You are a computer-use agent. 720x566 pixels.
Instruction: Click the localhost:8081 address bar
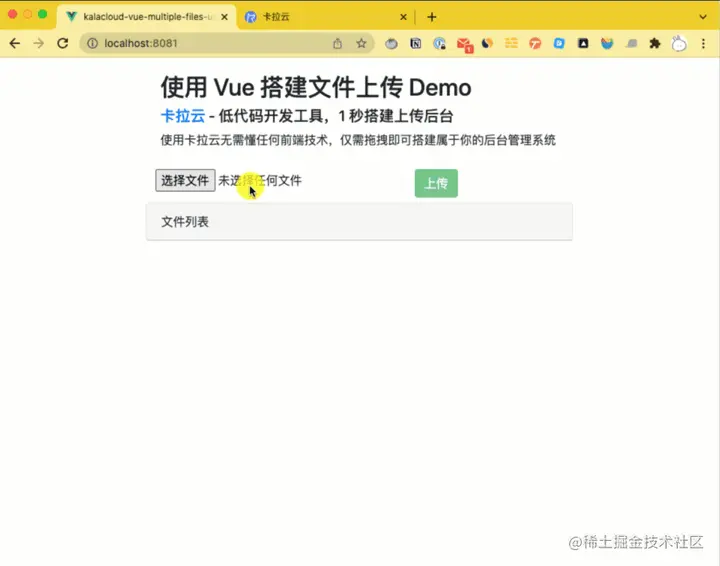tap(226, 43)
